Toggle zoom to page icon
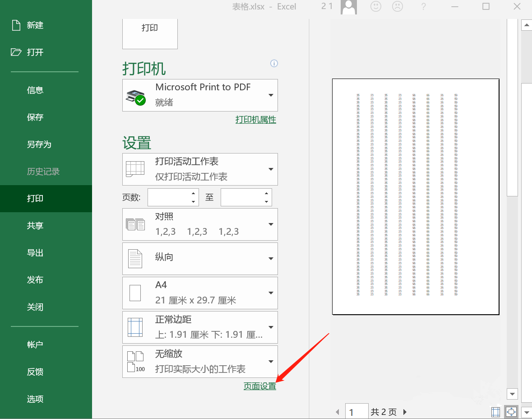The width and height of the screenshot is (532, 419). [x=511, y=412]
